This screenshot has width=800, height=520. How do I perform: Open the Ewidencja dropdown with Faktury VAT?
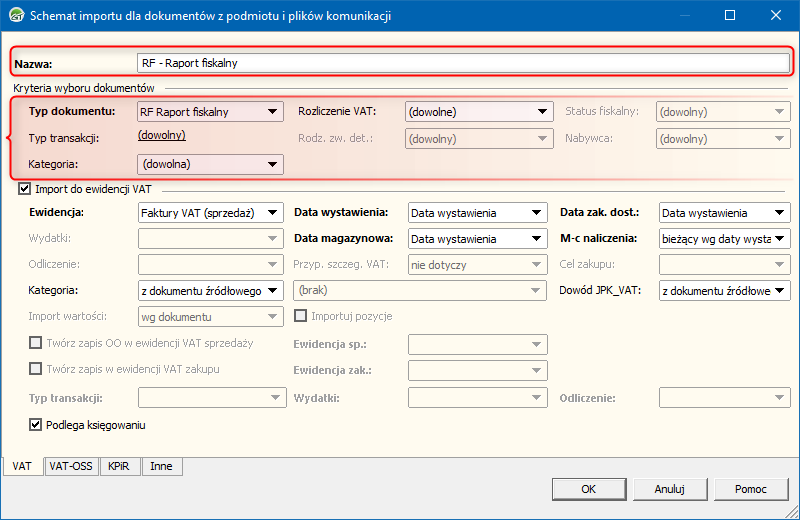click(272, 213)
